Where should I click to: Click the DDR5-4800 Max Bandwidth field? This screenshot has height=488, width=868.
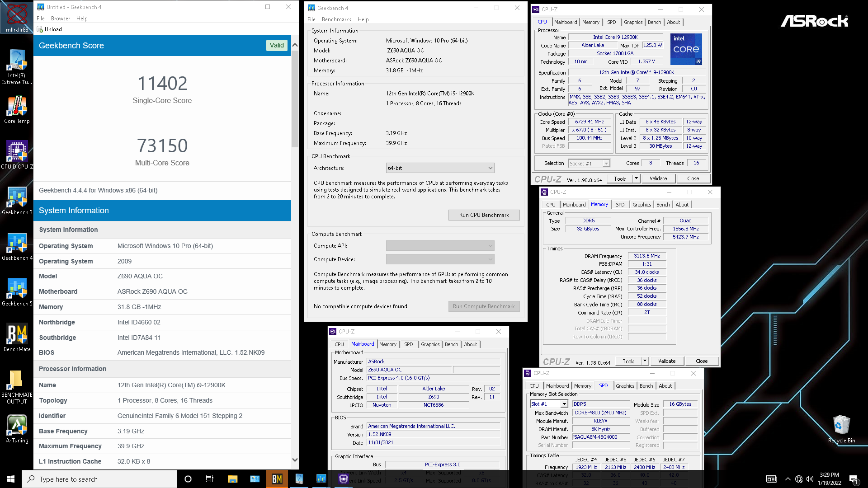click(601, 413)
